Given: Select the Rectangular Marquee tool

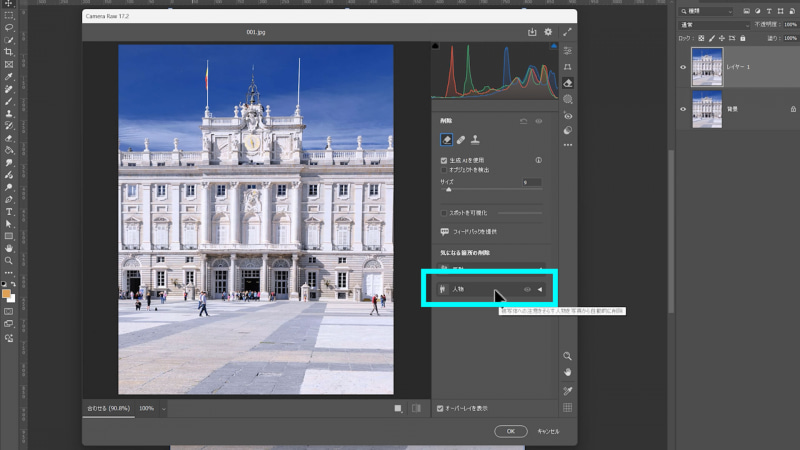Looking at the screenshot, I should (9, 15).
